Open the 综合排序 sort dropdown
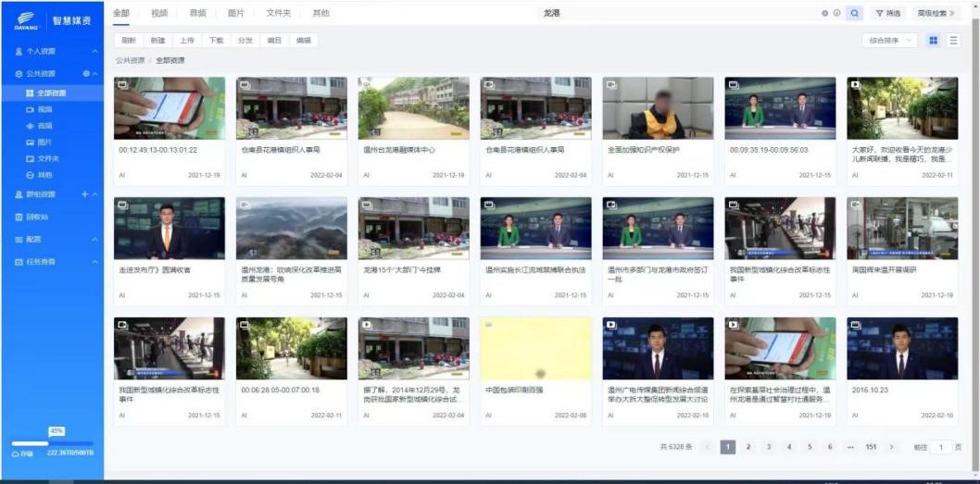Image resolution: width=980 pixels, height=484 pixels. click(x=890, y=41)
